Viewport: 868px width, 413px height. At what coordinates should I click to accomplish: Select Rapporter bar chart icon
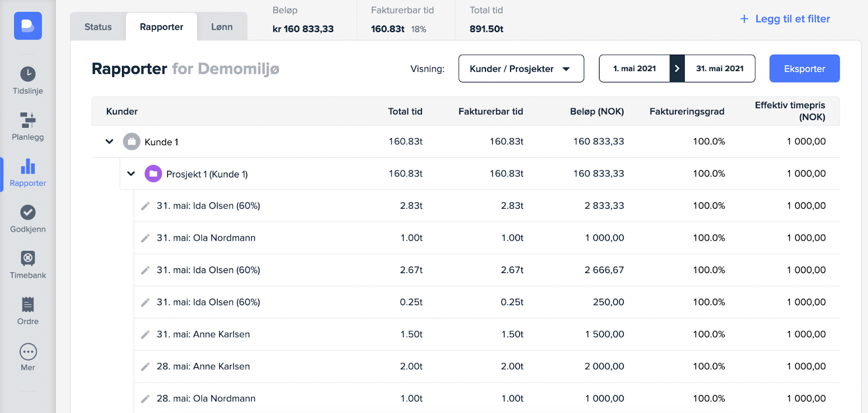[x=28, y=166]
